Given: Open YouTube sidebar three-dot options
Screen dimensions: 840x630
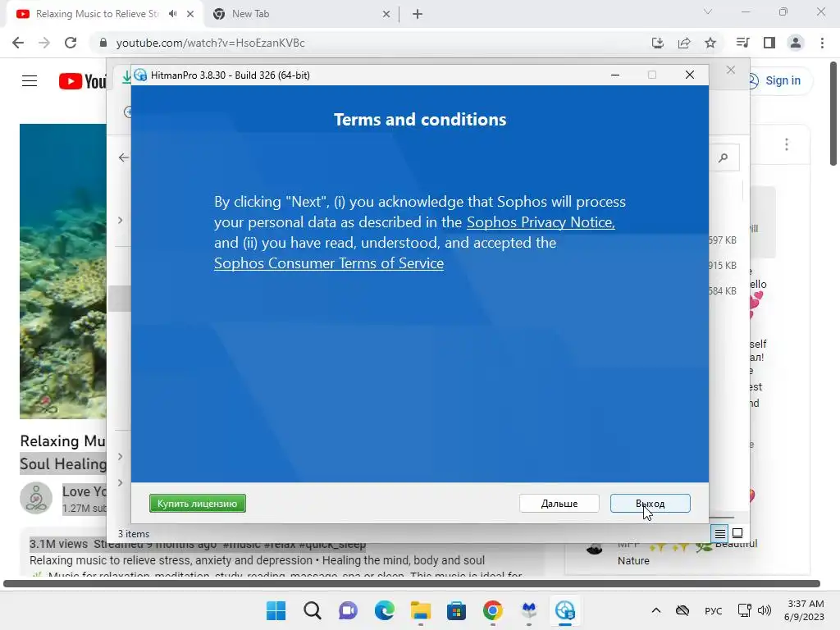Looking at the screenshot, I should click(787, 144).
